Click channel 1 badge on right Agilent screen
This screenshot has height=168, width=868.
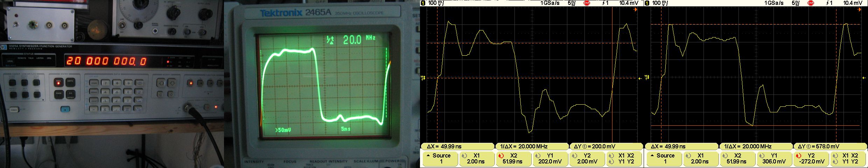point(647,3)
